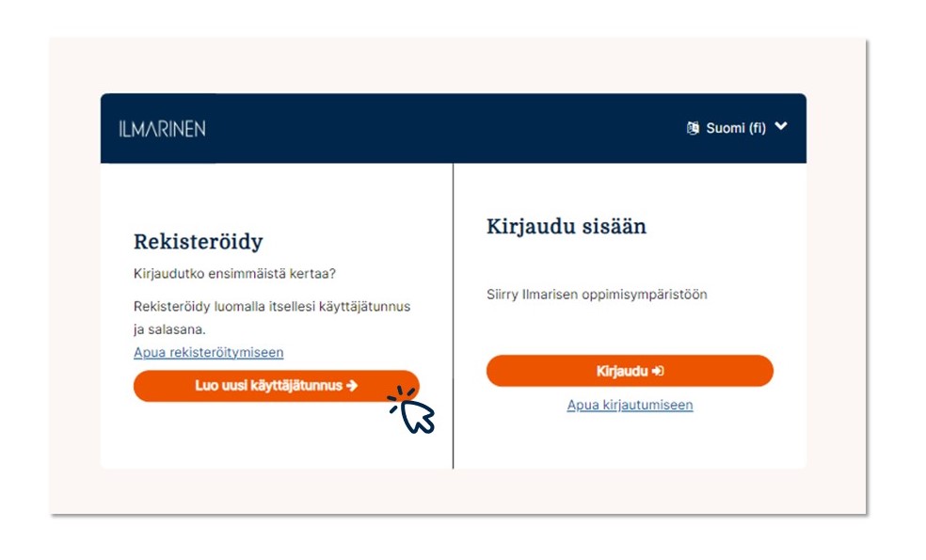Click the arrow icon in the registration button
This screenshot has height=560, width=926.
pyautogui.click(x=352, y=386)
